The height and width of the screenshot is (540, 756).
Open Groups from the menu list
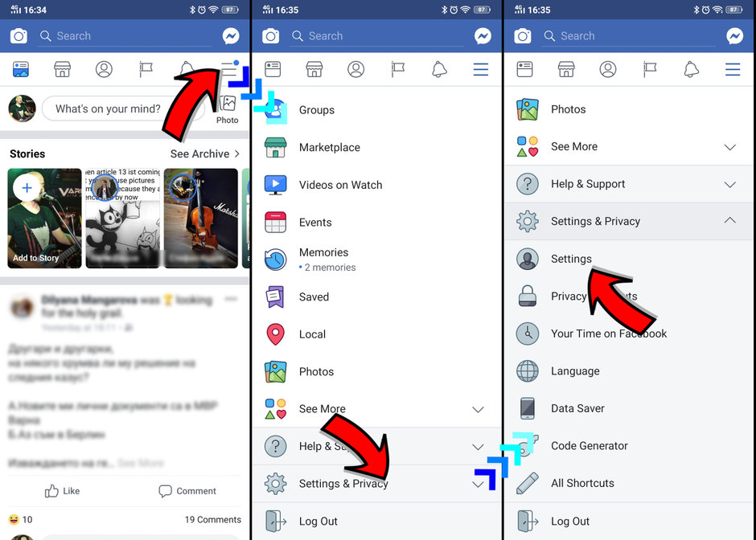tap(377, 110)
